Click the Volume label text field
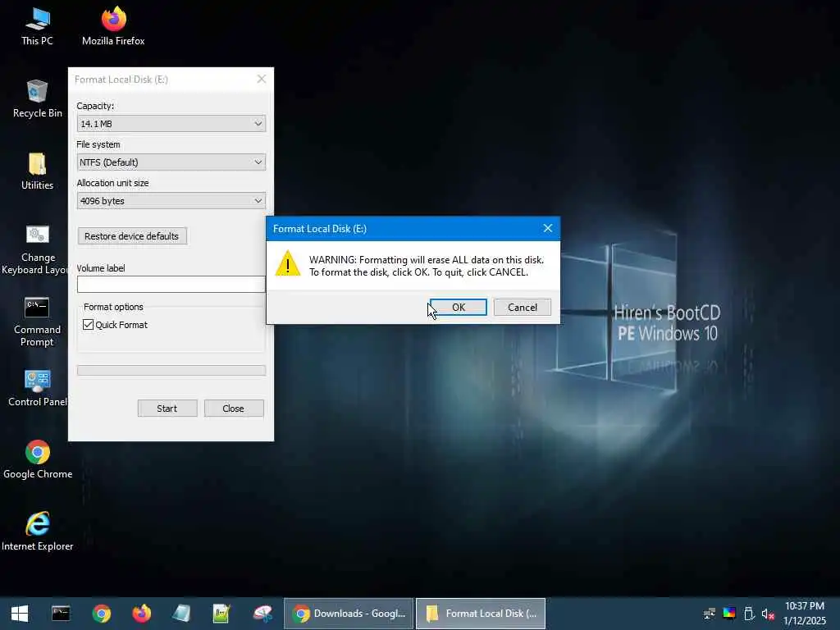The image size is (840, 630). click(x=171, y=285)
